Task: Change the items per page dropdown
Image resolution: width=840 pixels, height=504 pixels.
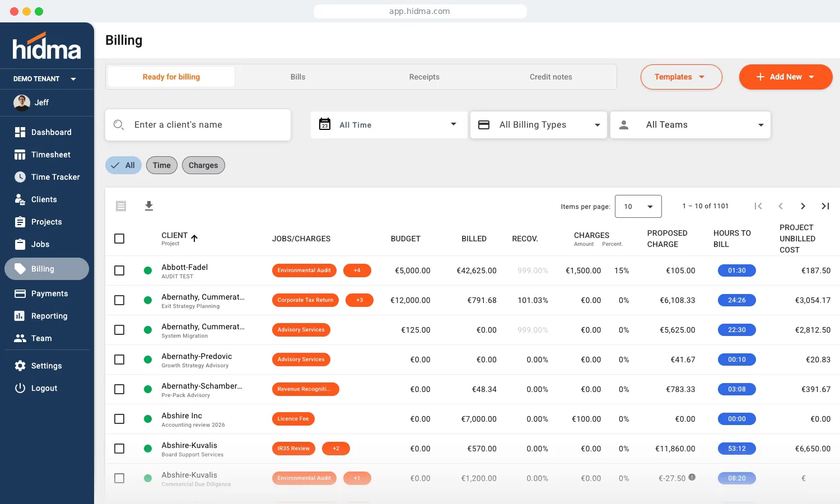Action: pyautogui.click(x=638, y=206)
